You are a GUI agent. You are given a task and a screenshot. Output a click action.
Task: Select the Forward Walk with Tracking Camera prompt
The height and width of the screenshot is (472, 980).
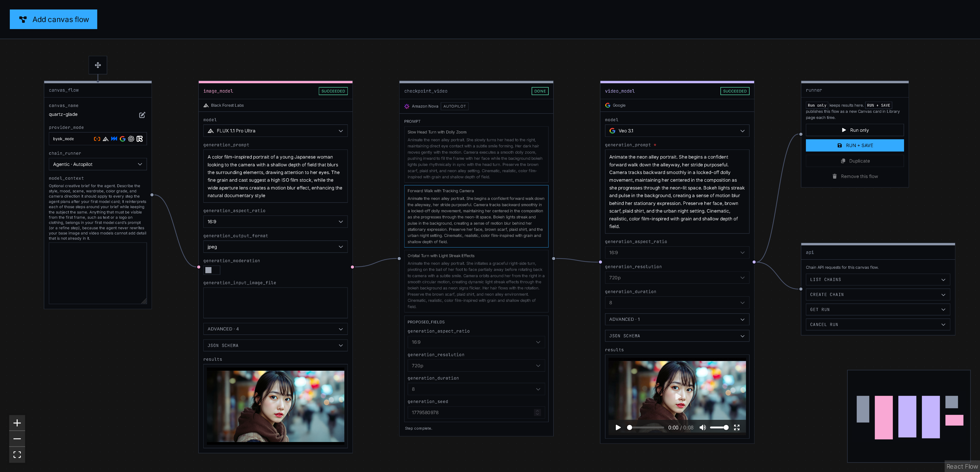click(x=476, y=216)
